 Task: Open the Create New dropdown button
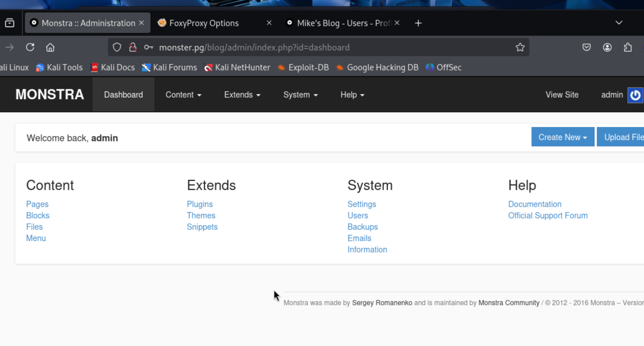pyautogui.click(x=563, y=137)
